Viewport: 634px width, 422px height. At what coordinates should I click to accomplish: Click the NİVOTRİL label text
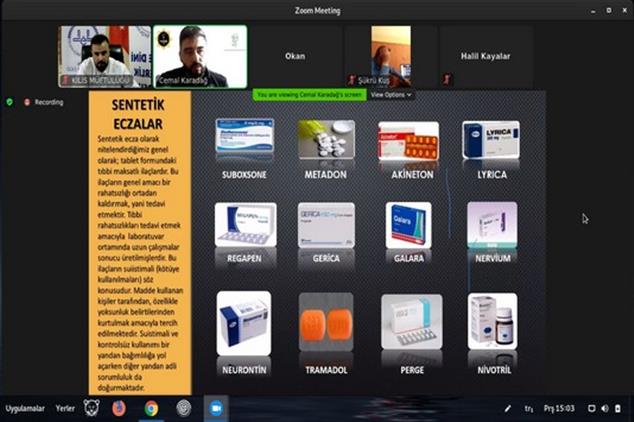[x=494, y=370]
